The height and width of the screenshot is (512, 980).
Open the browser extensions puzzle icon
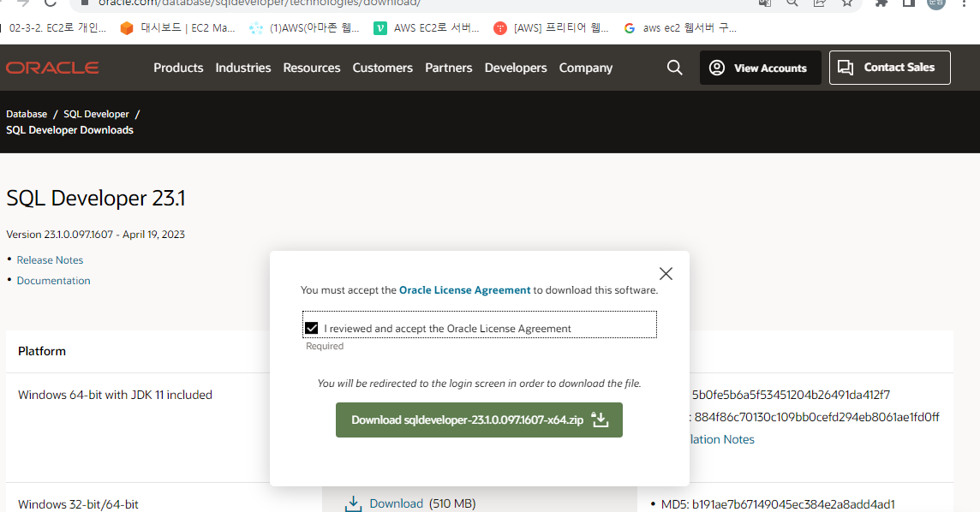(x=881, y=3)
